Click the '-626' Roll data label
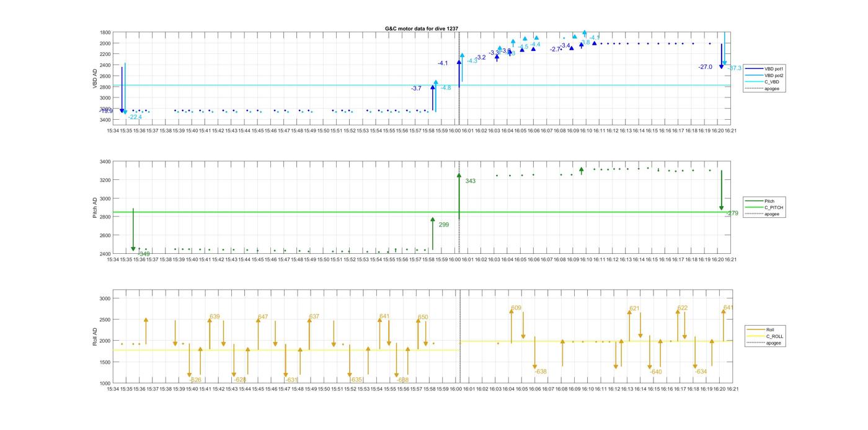 tap(195, 380)
